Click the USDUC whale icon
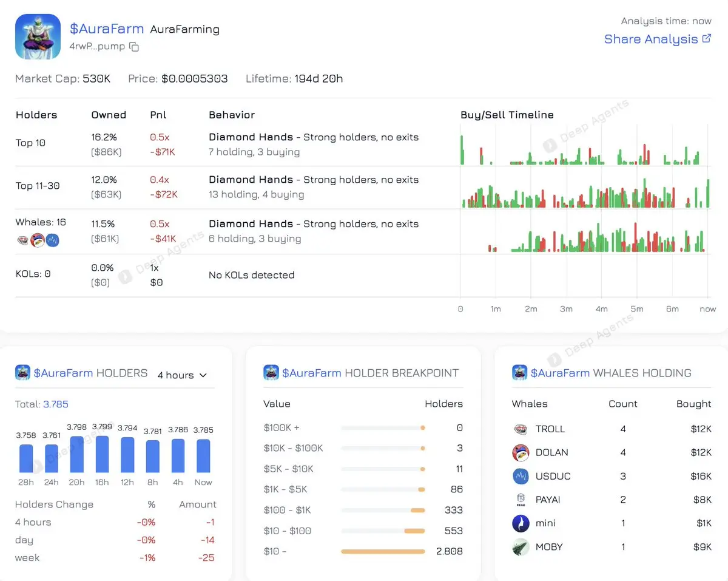728x581 pixels. [x=521, y=477]
